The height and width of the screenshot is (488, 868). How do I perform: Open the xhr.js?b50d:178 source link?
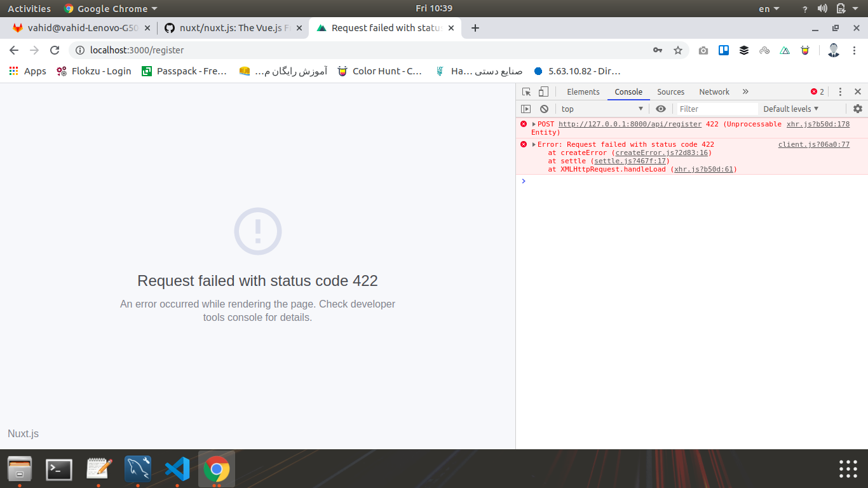pos(818,124)
